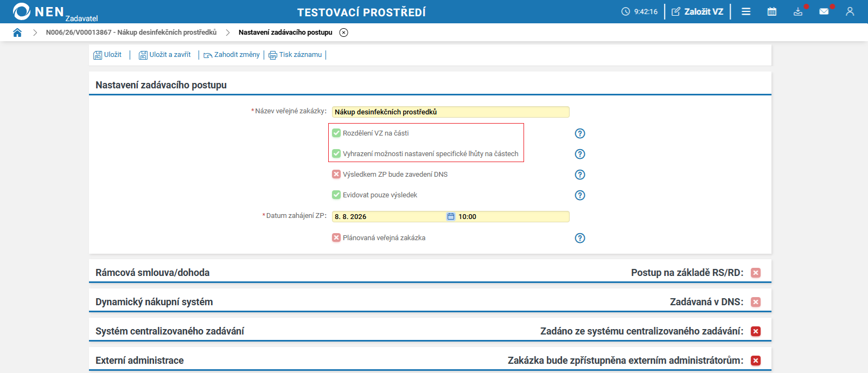Toggle the Rozdělení VZ na části checkbox
Screen dimensions: 868x373
click(x=336, y=133)
